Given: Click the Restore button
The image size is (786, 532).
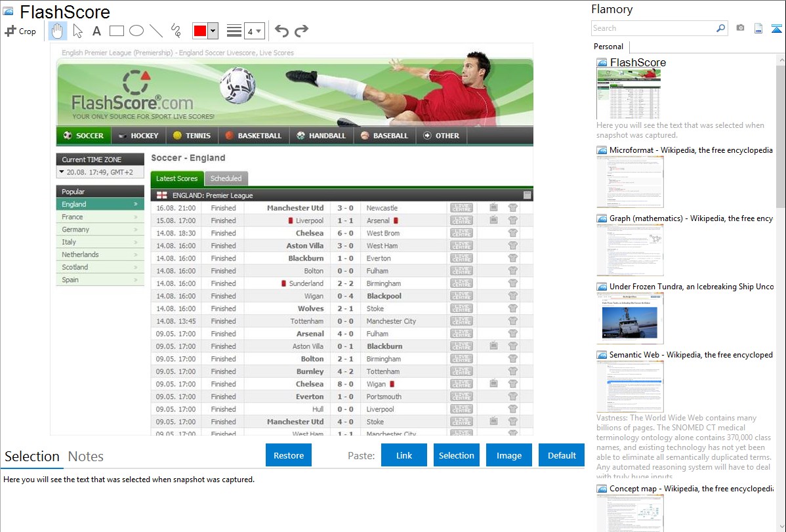Looking at the screenshot, I should tap(289, 455).
